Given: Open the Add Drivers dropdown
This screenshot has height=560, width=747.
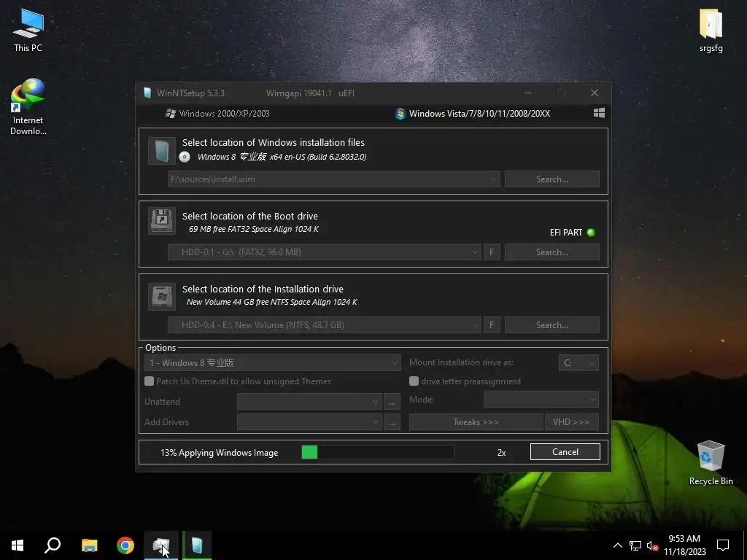Looking at the screenshot, I should (309, 422).
